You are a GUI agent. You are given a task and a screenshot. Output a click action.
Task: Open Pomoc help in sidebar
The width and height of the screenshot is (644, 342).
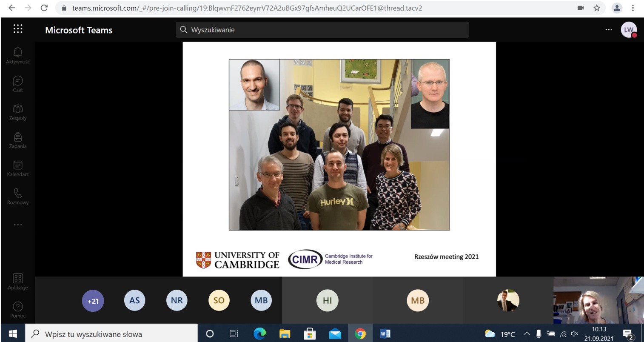[17, 309]
